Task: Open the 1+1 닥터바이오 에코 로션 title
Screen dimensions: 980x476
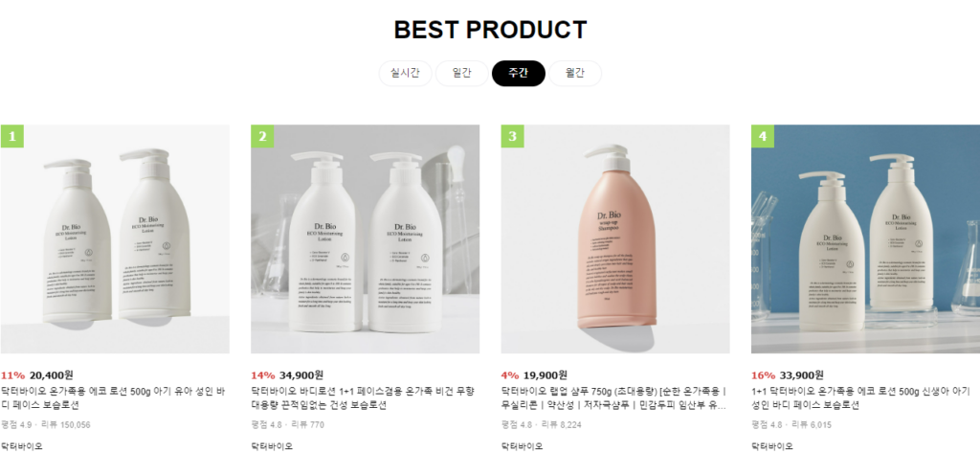Action: pyautogui.click(x=860, y=398)
